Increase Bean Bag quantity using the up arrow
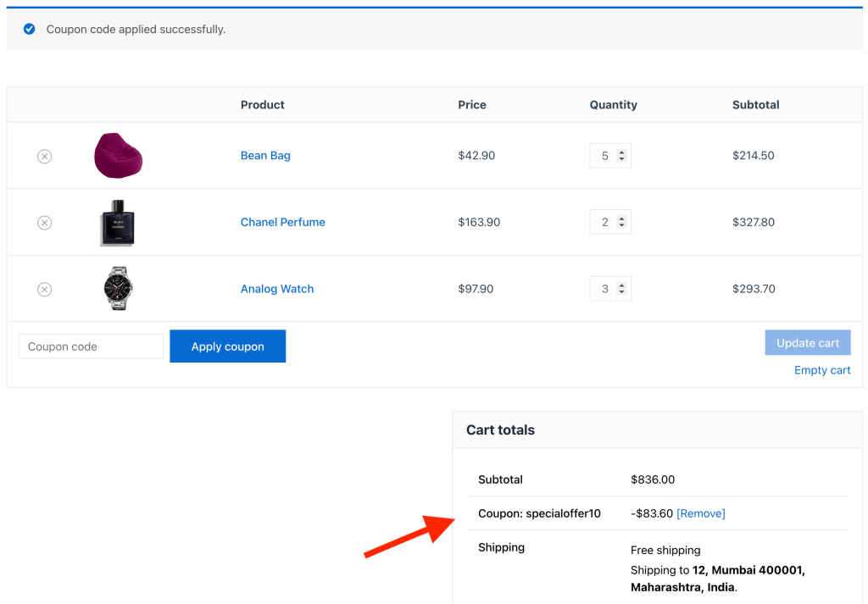This screenshot has width=868, height=604. (623, 151)
